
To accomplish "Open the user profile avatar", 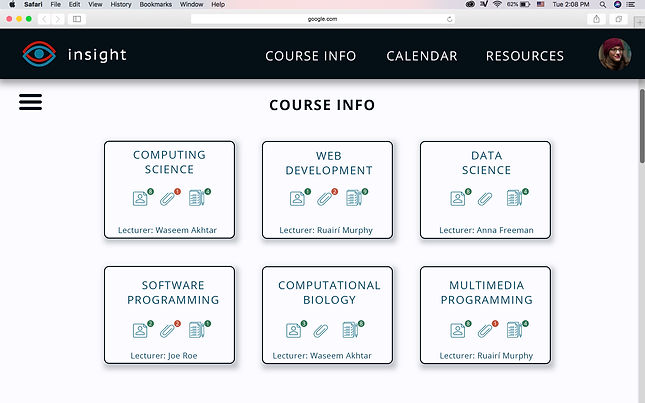I will [x=615, y=54].
